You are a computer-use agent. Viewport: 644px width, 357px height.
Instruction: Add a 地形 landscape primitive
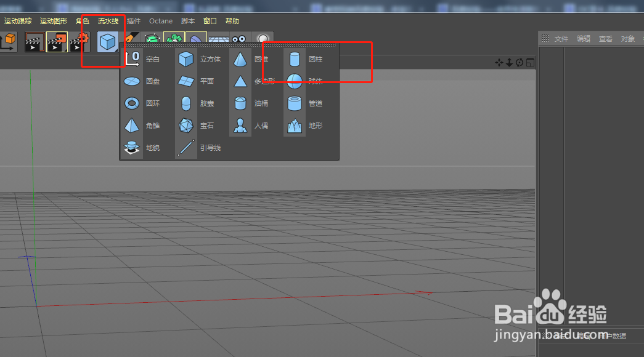coord(305,126)
